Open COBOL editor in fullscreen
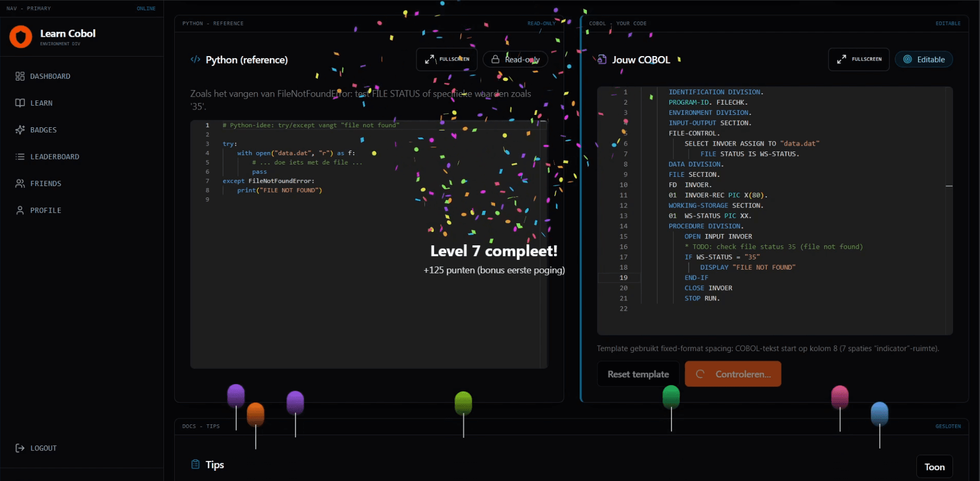Screen dimensions: 980x481 point(859,59)
